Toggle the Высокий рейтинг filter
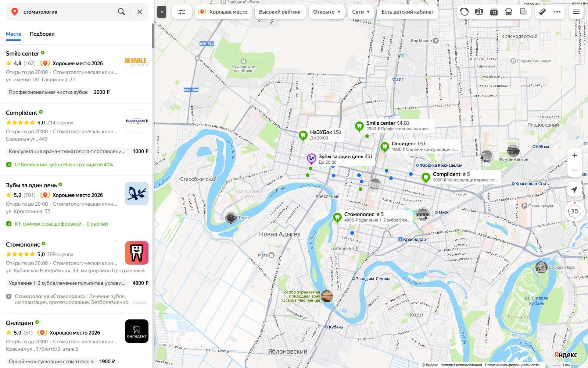This screenshot has width=588, height=368. [280, 12]
